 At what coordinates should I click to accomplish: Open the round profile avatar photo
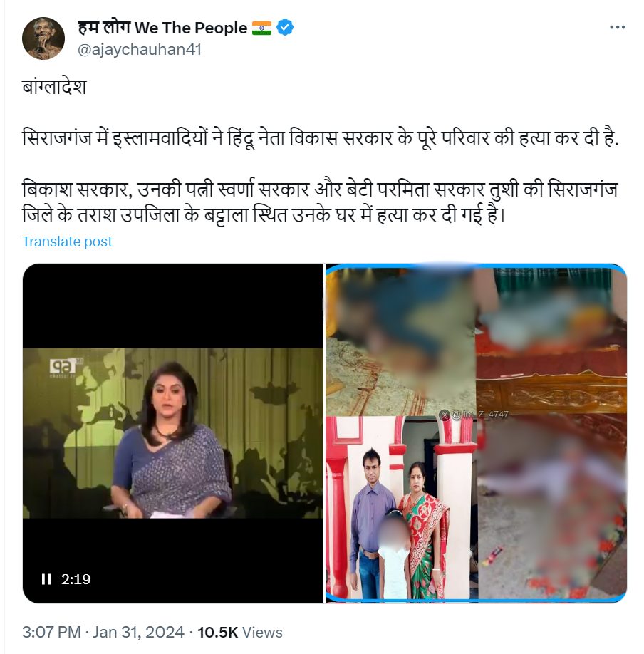[43, 38]
